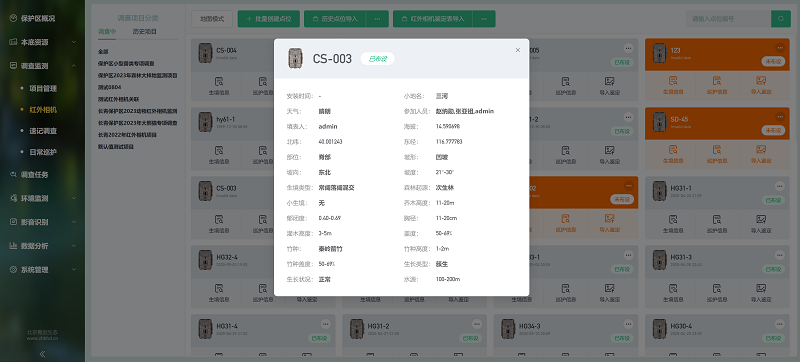Click the CS-004 camera thumbnail

[x=205, y=53]
